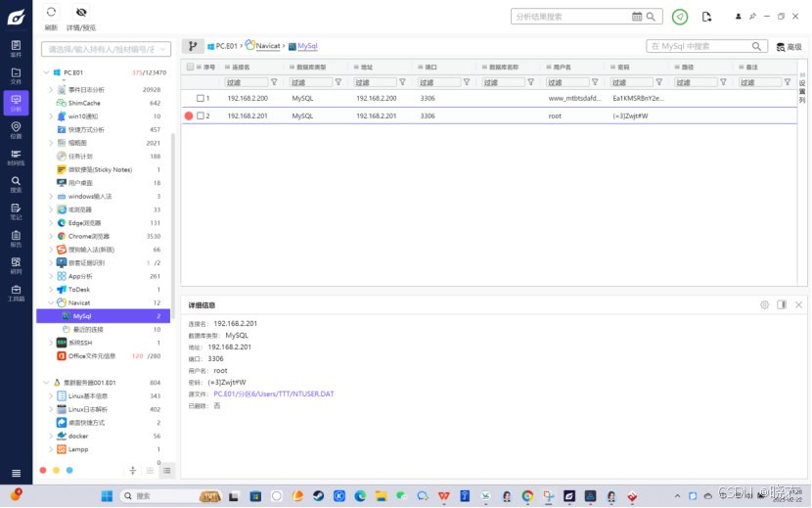
Task: Open the 设置列 column settings on right edge
Action: point(802,88)
